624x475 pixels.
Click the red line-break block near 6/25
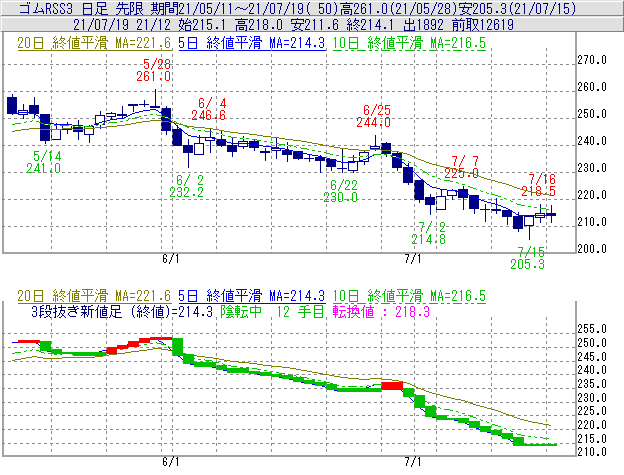click(392, 385)
